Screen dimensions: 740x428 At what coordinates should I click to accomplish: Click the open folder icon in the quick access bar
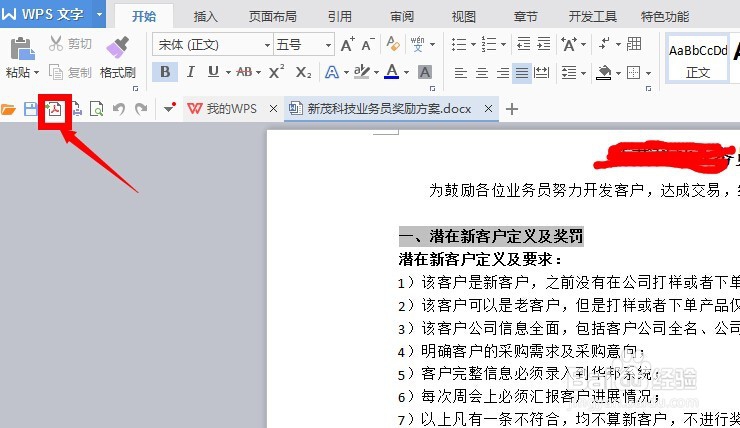click(8, 109)
